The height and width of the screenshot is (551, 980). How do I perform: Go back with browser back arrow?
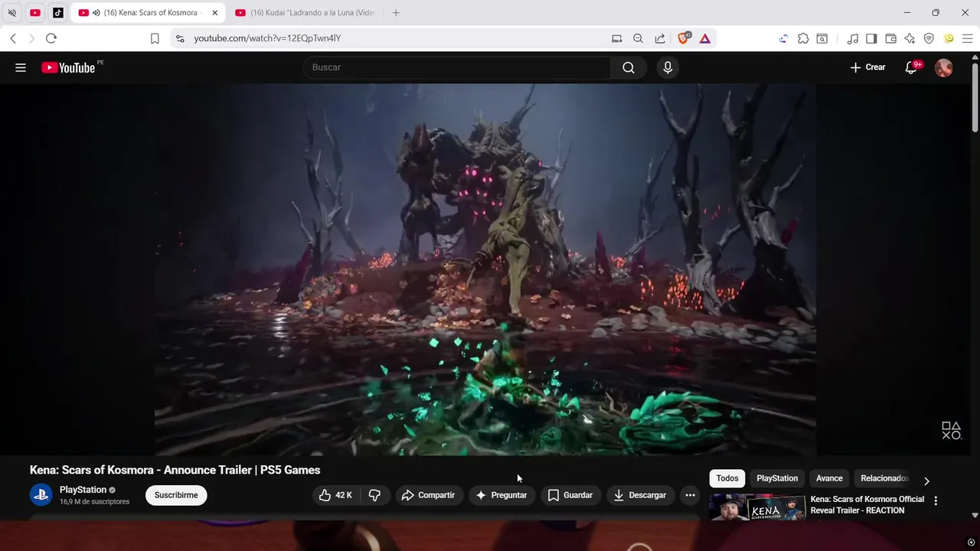13,38
